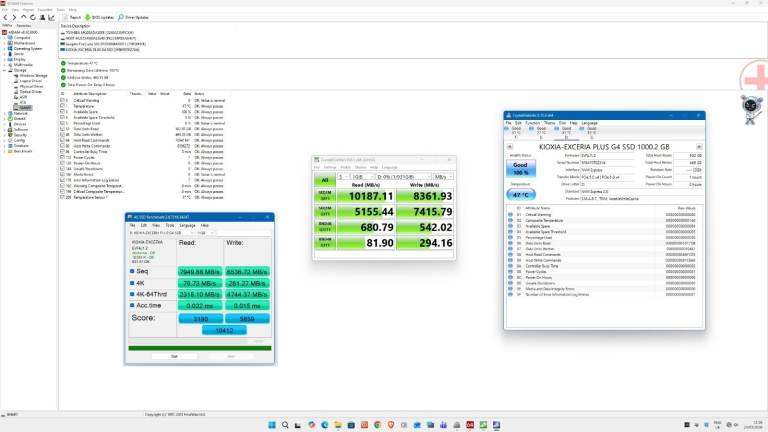Image resolution: width=768 pixels, height=432 pixels.
Task: Open the AIDA64 Report tool
Action: 74,17
